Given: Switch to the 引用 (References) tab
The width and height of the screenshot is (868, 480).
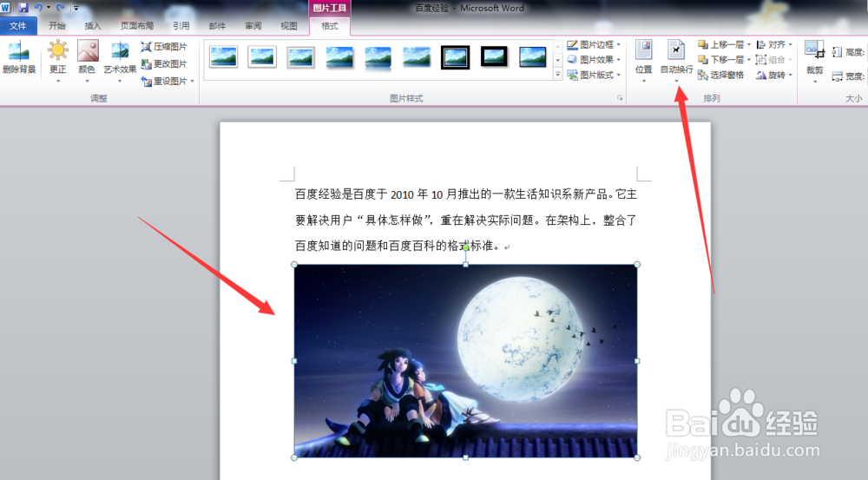Looking at the screenshot, I should point(181,26).
